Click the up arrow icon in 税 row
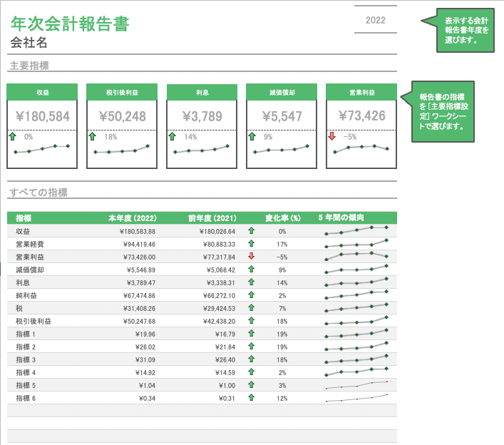This screenshot has width=504, height=445. (252, 307)
